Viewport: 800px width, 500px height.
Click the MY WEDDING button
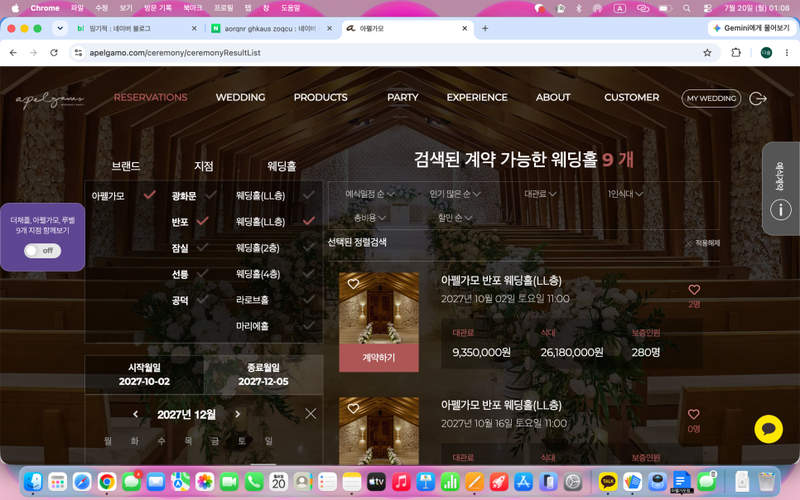click(711, 98)
